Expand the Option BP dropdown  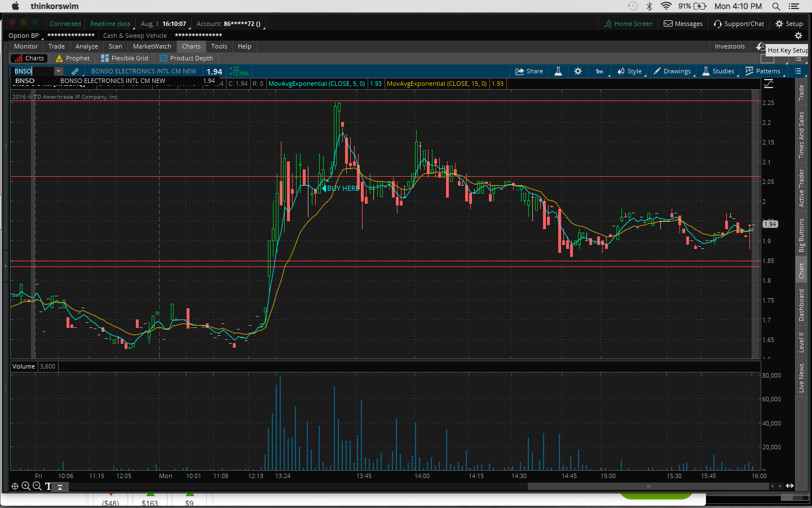25,36
